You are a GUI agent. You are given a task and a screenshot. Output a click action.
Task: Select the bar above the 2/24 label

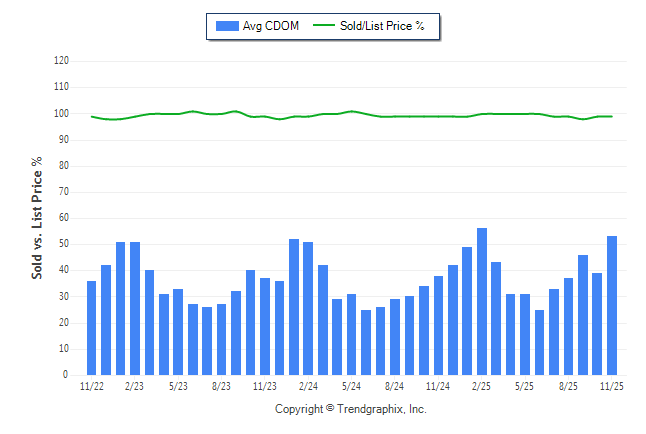(308, 308)
